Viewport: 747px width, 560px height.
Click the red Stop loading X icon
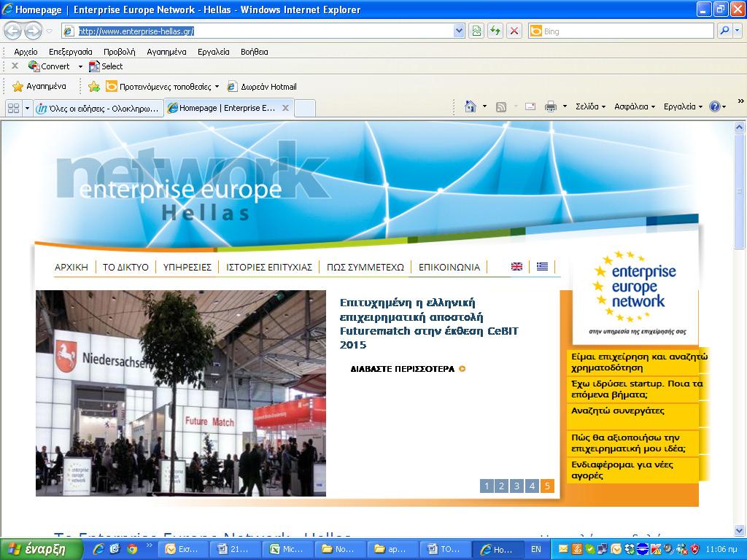point(514,31)
